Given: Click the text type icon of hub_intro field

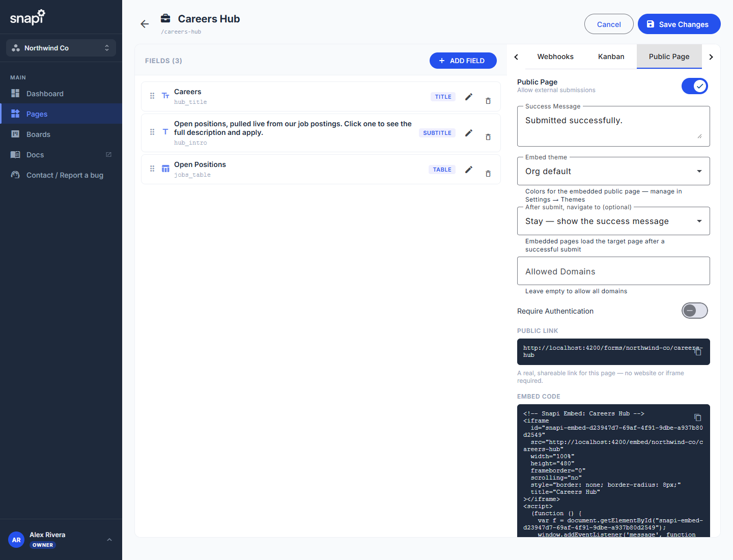Looking at the screenshot, I should tap(165, 132).
